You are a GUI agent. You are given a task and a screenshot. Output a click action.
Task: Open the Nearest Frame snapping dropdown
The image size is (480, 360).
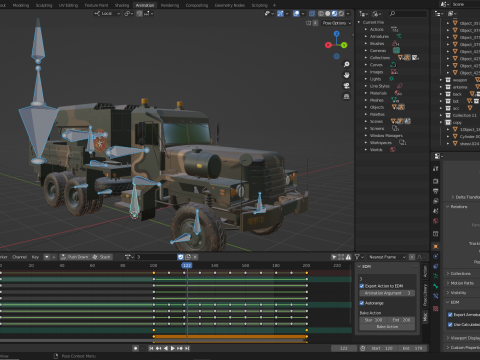(387, 257)
